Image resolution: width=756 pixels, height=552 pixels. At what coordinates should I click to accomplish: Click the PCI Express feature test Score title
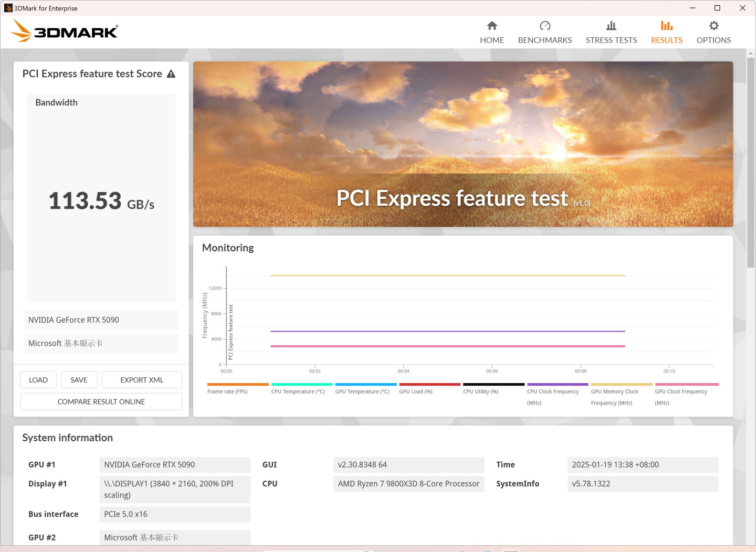click(92, 74)
